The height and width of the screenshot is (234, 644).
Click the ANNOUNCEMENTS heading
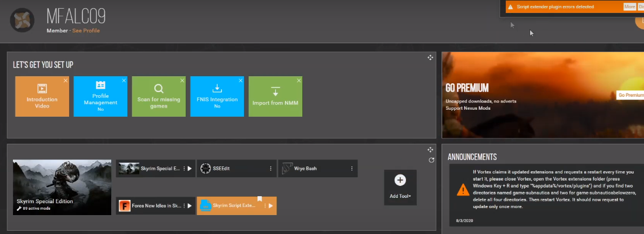pos(472,157)
